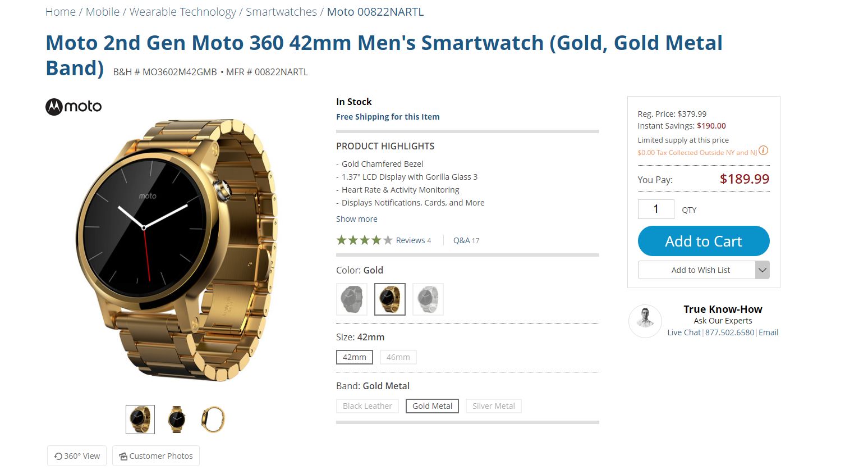Image resolution: width=868 pixels, height=474 pixels.
Task: Click the tax info circle icon
Action: (763, 151)
